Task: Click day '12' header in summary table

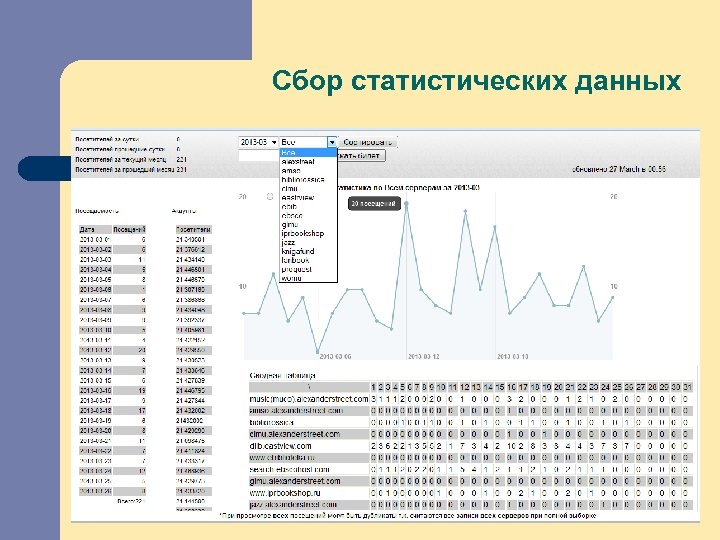Action: [465, 387]
